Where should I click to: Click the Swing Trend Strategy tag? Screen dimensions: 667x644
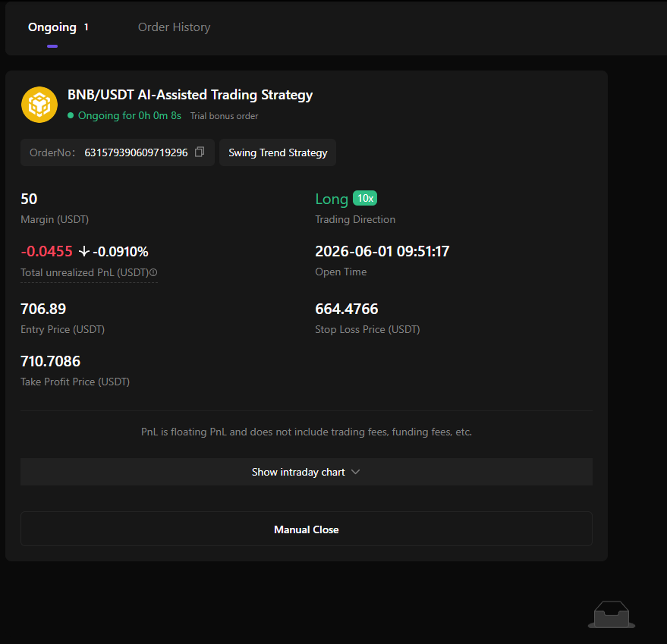click(x=278, y=152)
